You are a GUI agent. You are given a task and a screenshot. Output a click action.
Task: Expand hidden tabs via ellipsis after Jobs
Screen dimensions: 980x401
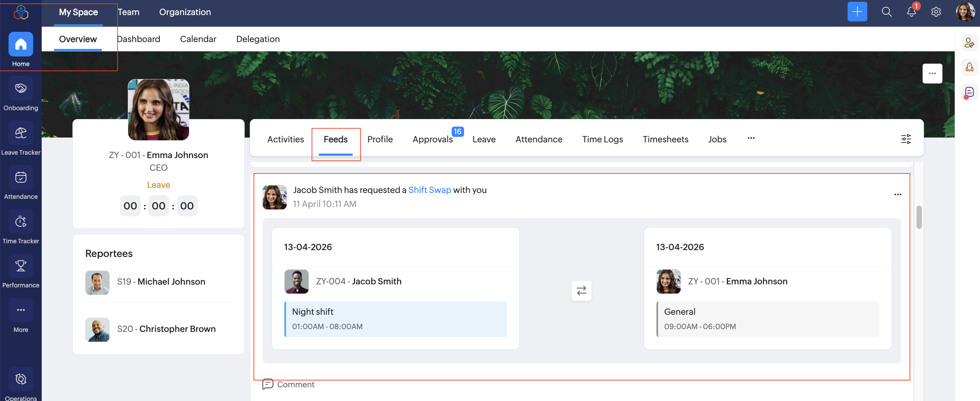(751, 138)
